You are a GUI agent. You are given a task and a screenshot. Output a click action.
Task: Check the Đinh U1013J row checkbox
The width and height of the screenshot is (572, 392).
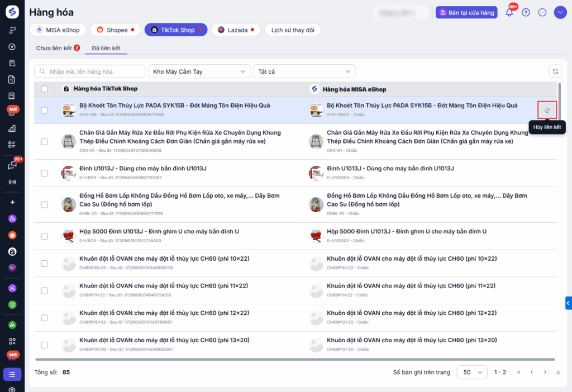click(x=45, y=173)
